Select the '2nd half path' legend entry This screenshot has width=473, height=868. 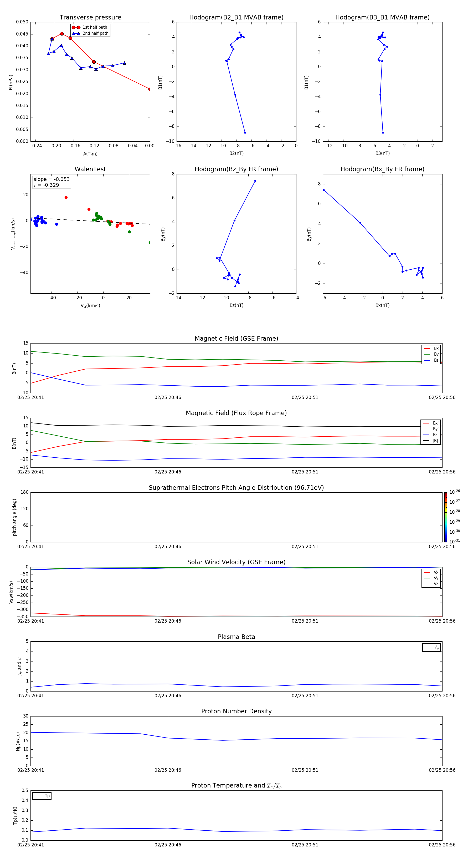click(90, 33)
